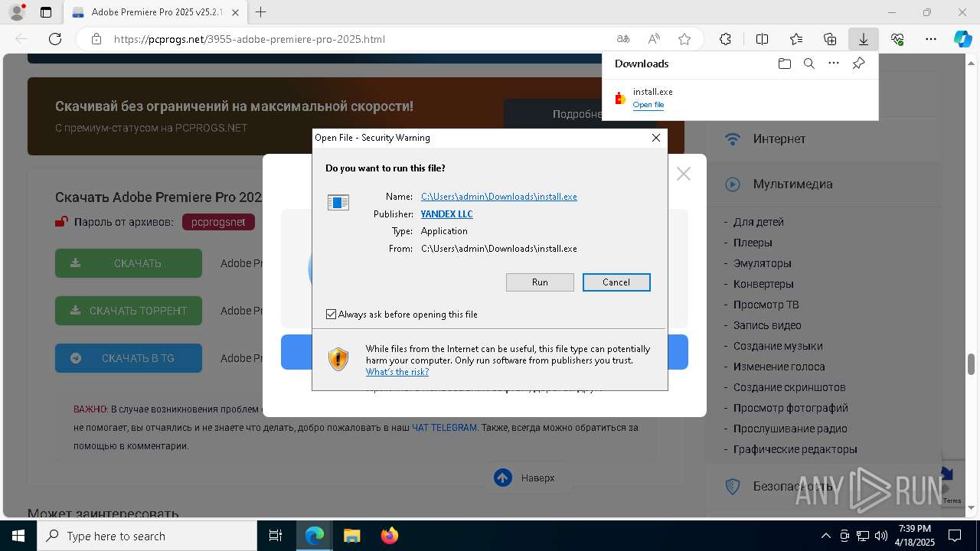Screen dimensions: 980x551
Task: Click the volume icon in system tray
Action: click(x=881, y=536)
